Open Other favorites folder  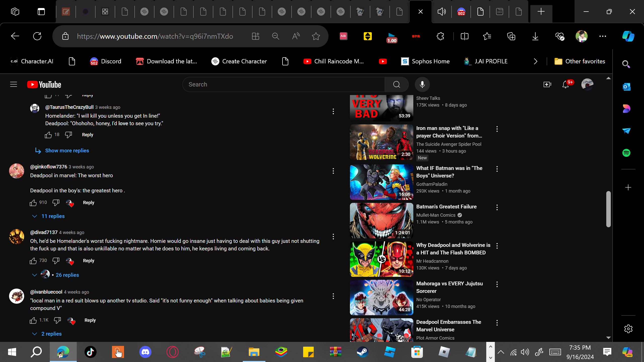coord(580,61)
